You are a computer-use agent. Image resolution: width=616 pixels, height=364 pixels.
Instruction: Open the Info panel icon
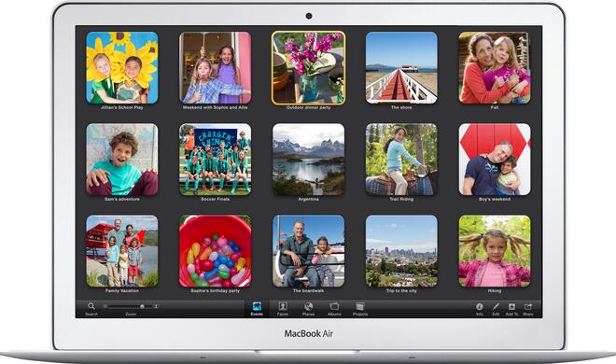coord(480,307)
